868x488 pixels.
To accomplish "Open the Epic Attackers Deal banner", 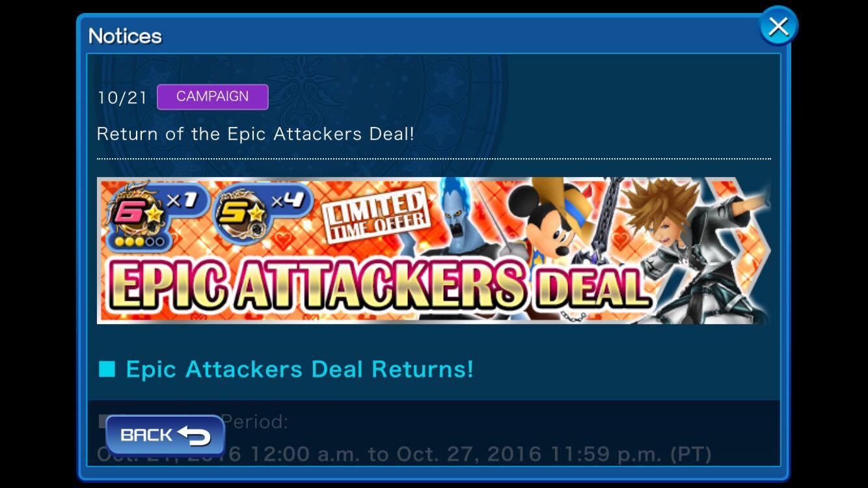I will 433,251.
